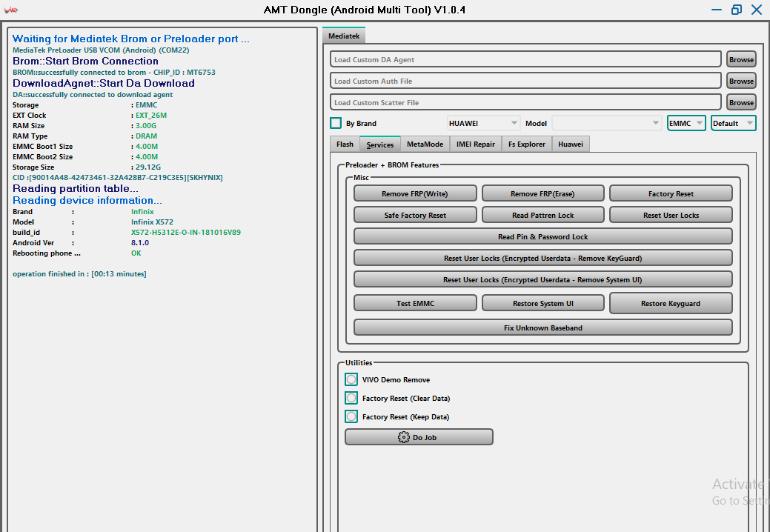The height and width of the screenshot is (532, 770).
Task: Switch to the Flash tab
Action: 345,144
